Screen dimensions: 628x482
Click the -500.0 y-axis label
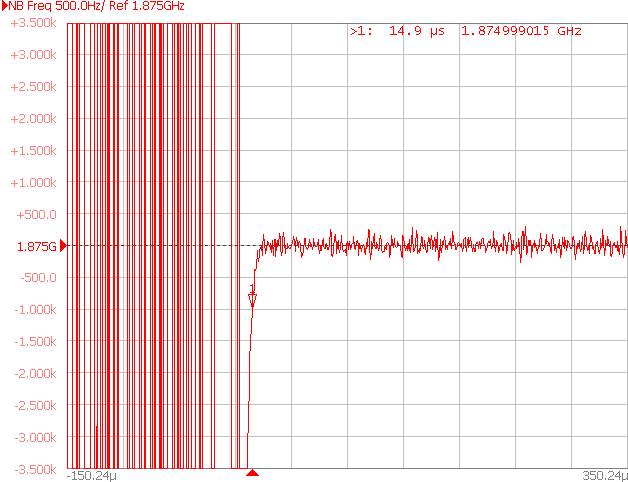pyautogui.click(x=38, y=278)
